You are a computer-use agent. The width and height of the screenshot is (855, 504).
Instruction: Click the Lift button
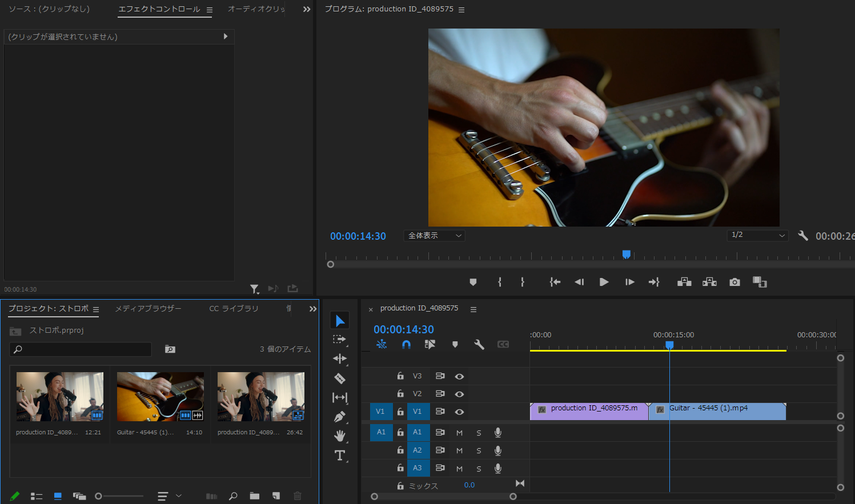pos(684,282)
